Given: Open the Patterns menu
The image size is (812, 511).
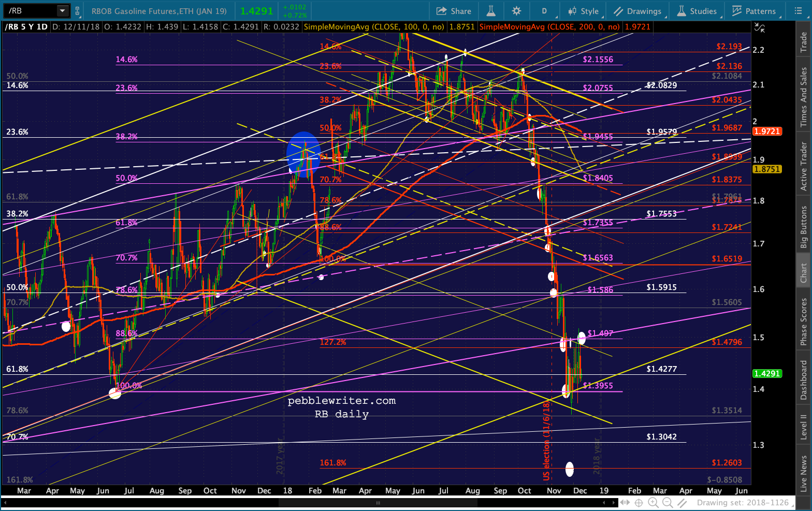Looking at the screenshot, I should pos(754,11).
